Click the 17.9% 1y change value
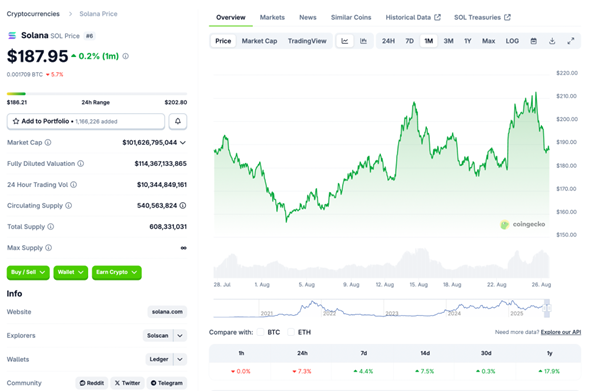Screen dimensions: 602x391 [549, 371]
